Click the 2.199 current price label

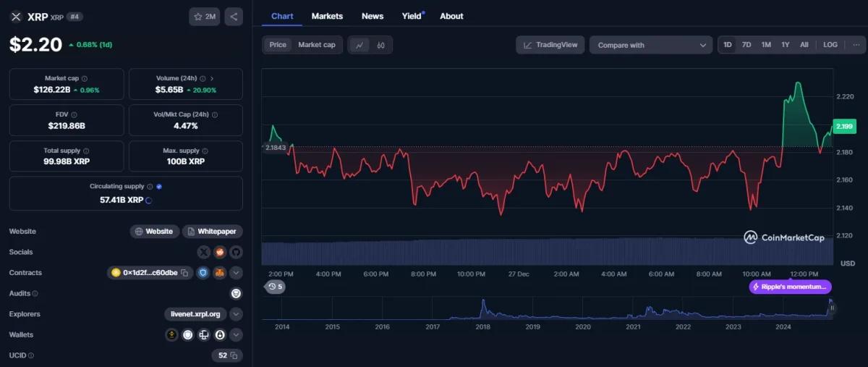click(x=844, y=127)
